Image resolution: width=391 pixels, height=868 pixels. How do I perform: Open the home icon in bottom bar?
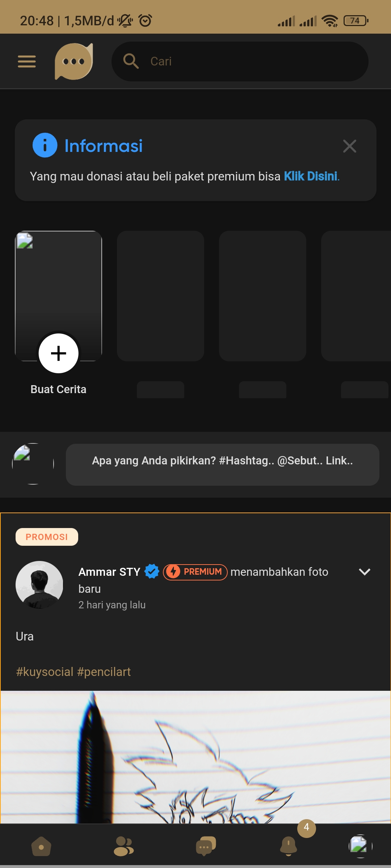tap(41, 846)
